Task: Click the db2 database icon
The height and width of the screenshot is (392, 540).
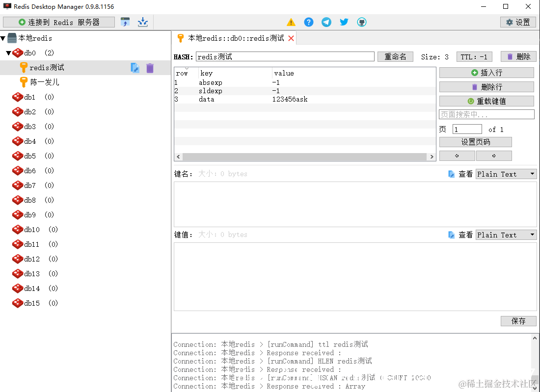Action: coord(18,112)
